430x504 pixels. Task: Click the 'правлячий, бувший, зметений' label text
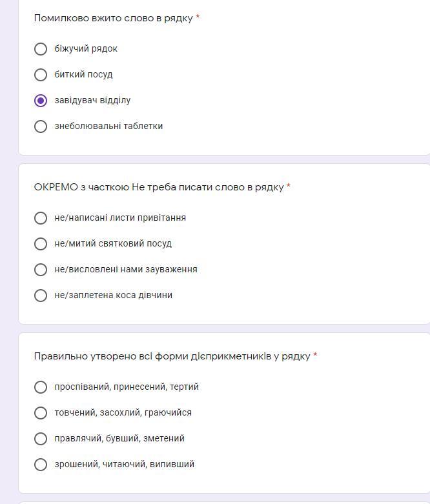click(x=119, y=438)
